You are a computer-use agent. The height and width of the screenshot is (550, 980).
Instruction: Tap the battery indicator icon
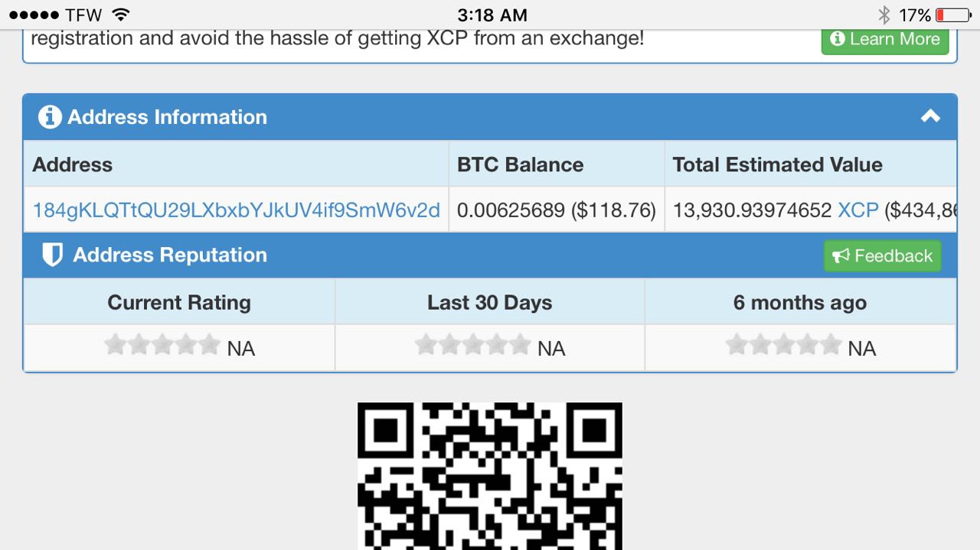(953, 15)
